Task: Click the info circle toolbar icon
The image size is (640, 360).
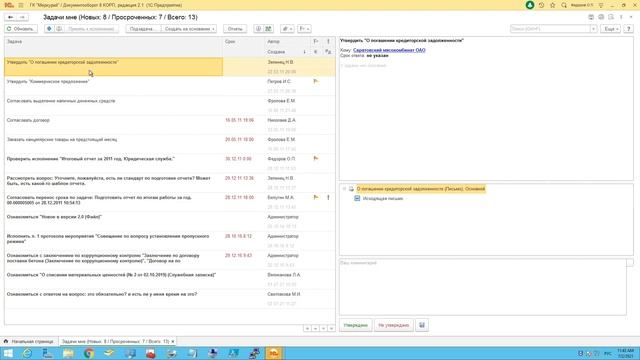Action: [x=258, y=29]
